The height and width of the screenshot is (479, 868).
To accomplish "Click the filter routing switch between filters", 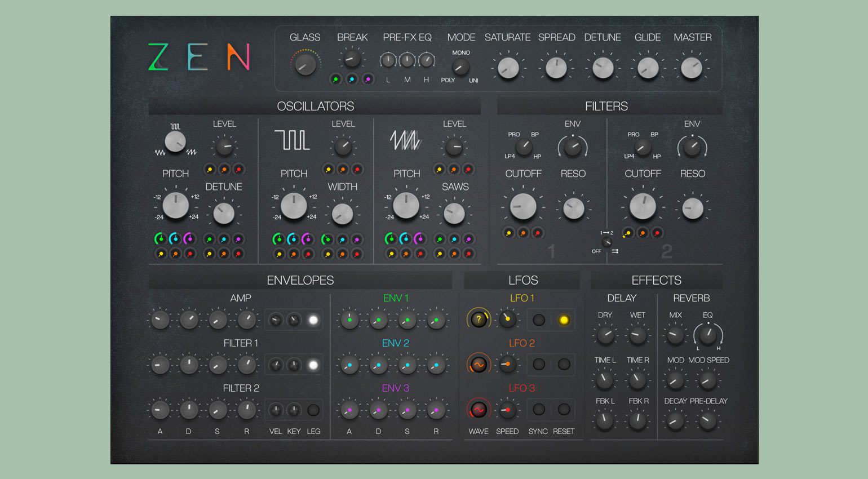I will (606, 242).
